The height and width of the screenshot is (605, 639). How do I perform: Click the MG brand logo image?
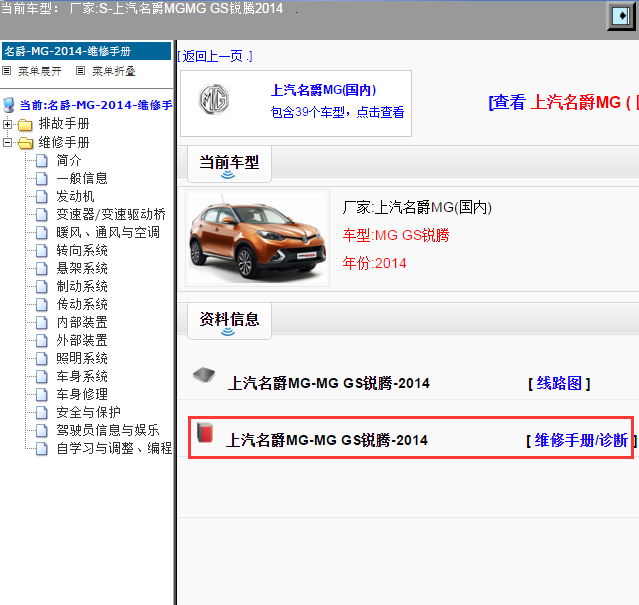[x=214, y=99]
